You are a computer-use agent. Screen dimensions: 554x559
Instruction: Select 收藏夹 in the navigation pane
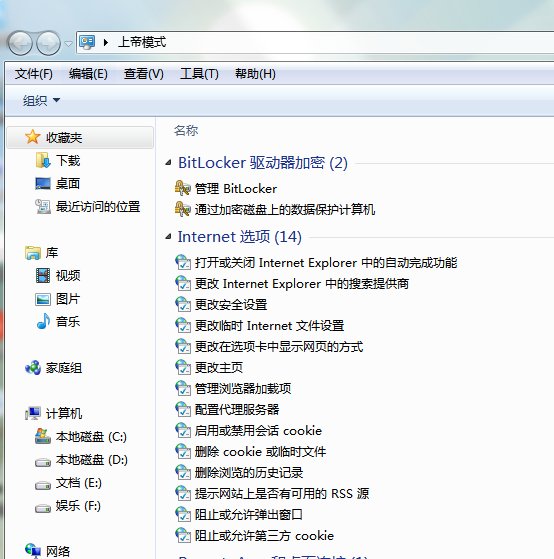80,137
